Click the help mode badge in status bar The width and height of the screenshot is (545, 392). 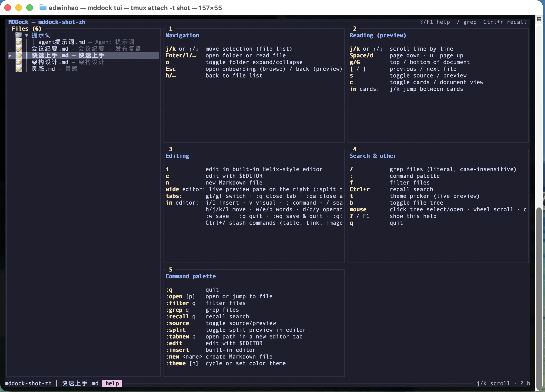112,383
